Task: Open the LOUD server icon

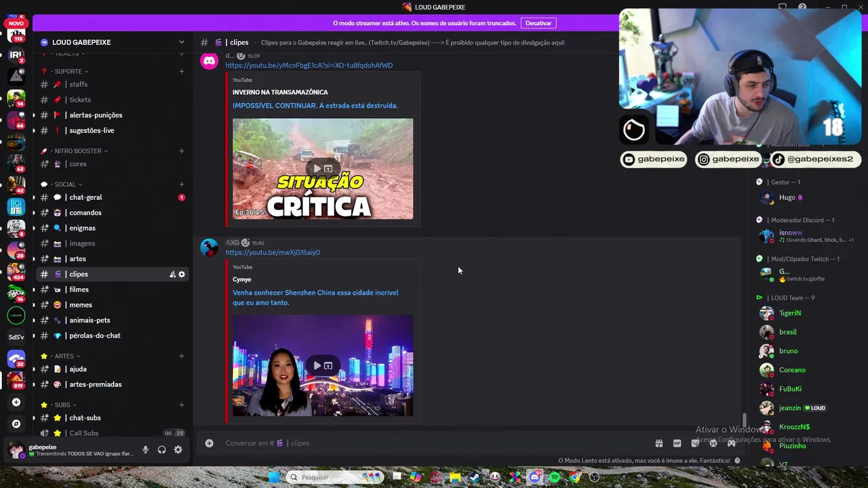Action: (x=16, y=315)
